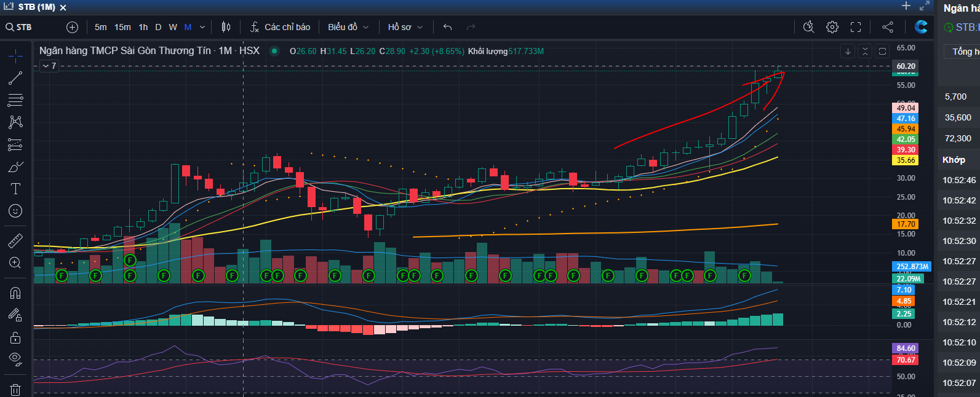Redo the chart action
The image size is (980, 397).
click(471, 27)
